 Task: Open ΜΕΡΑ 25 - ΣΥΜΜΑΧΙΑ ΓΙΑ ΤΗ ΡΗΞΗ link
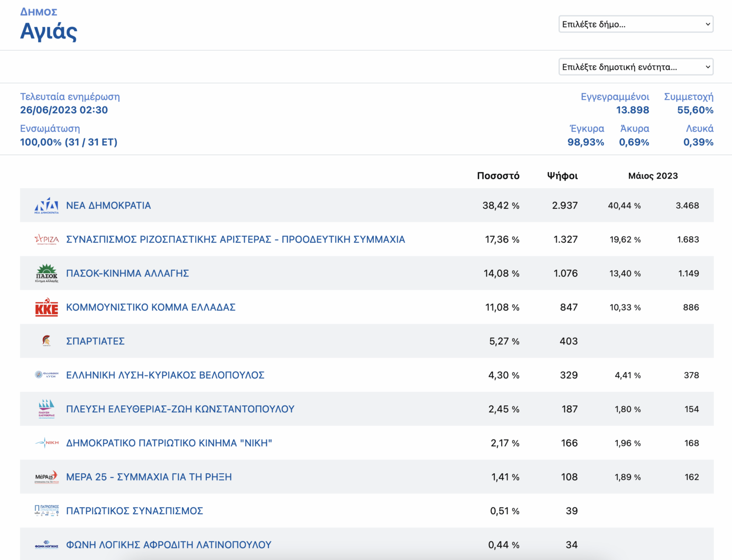point(149,477)
